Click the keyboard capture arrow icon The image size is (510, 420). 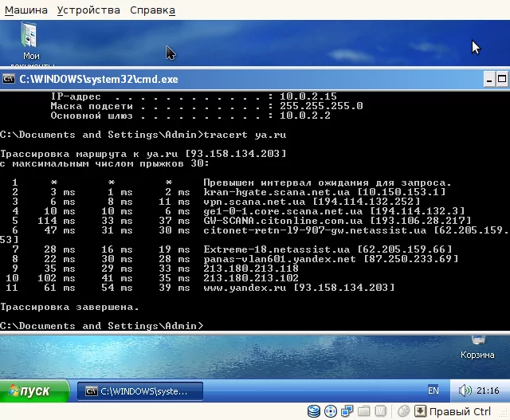(x=420, y=411)
